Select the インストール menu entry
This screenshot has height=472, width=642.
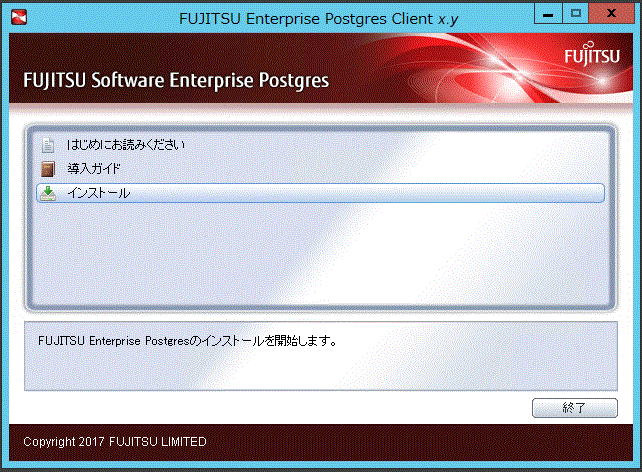320,193
